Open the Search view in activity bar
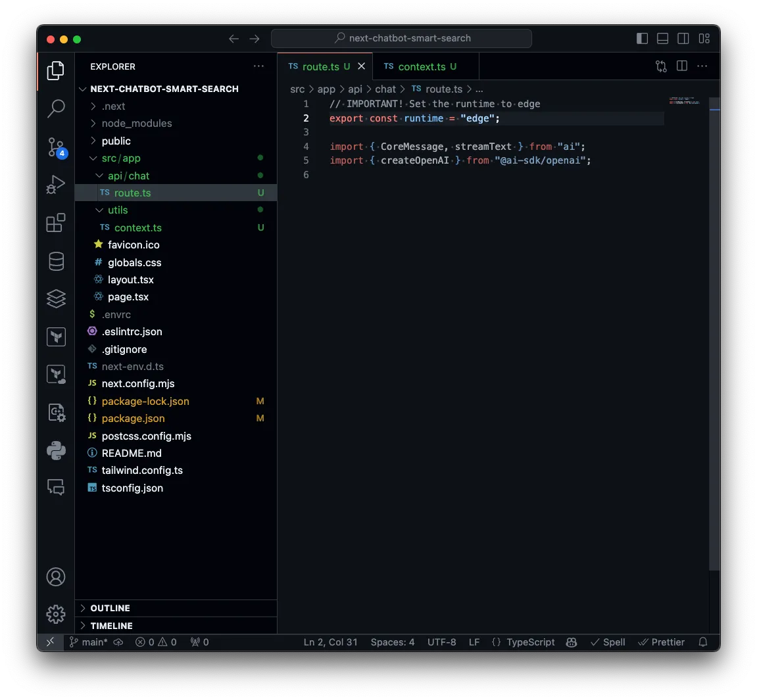Screen dimensions: 757x700 pyautogui.click(x=56, y=108)
